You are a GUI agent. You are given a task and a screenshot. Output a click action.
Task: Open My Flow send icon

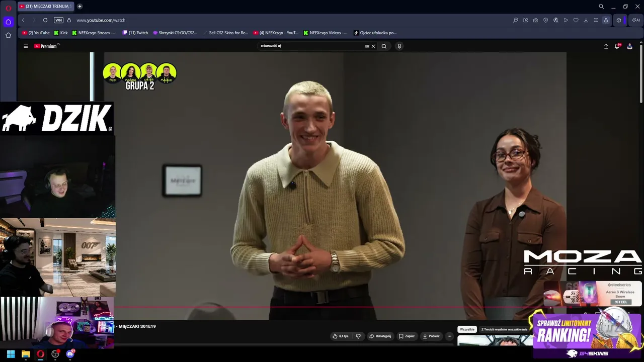point(566,20)
